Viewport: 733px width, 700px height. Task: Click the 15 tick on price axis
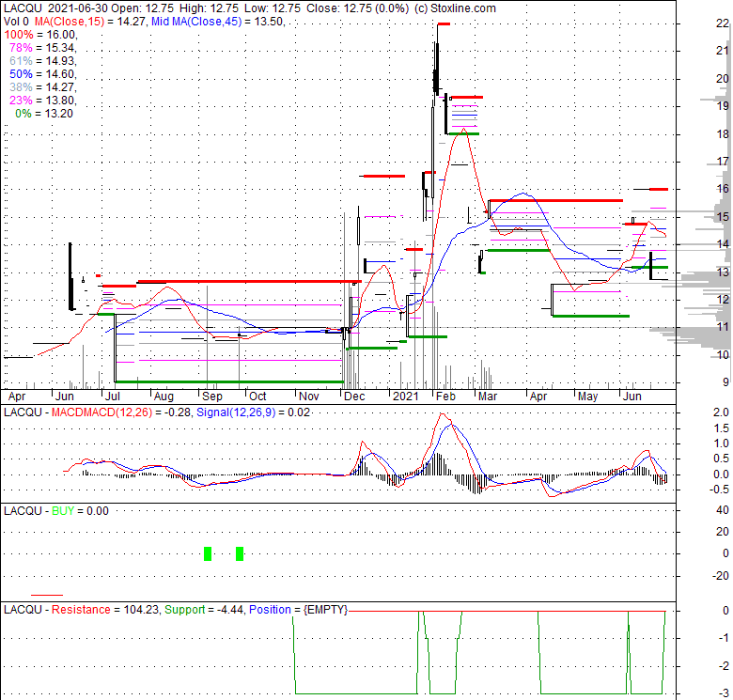tap(723, 217)
